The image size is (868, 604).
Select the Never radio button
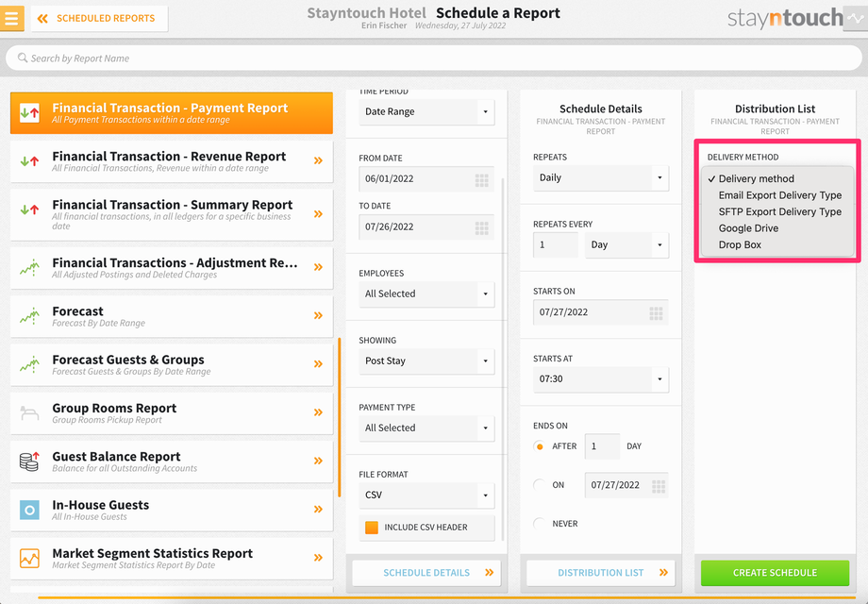coord(539,524)
